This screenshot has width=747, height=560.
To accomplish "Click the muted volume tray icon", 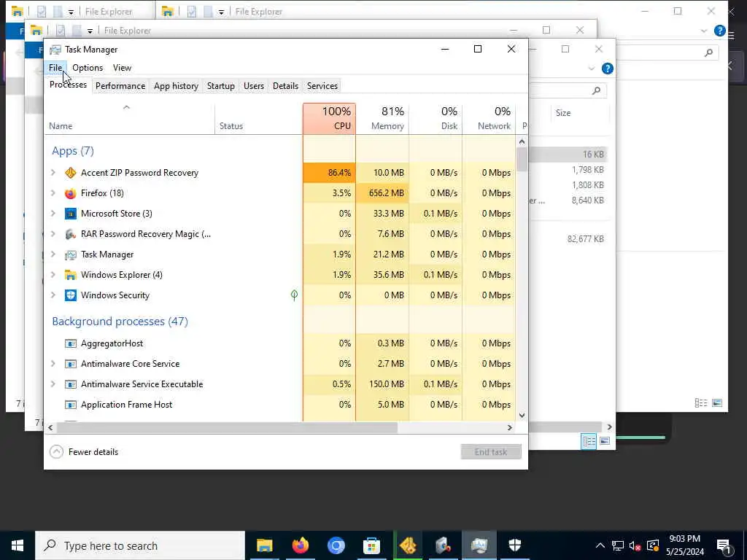I will pyautogui.click(x=635, y=545).
